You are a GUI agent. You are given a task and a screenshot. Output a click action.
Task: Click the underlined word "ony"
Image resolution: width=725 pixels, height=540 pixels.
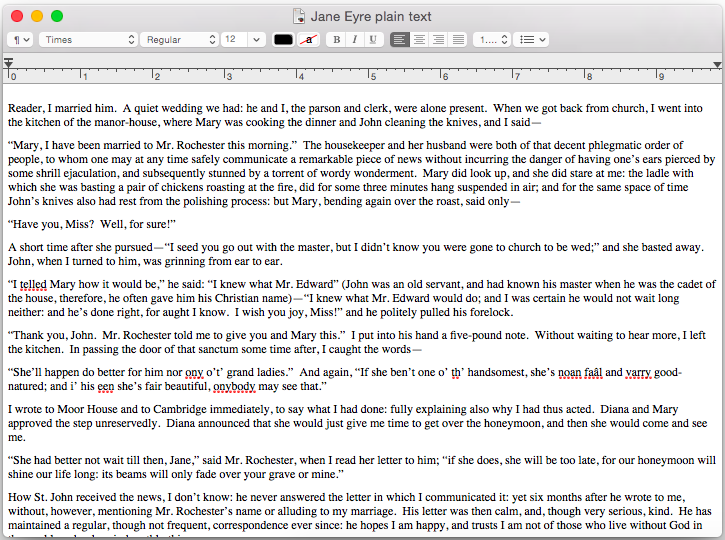194,373
